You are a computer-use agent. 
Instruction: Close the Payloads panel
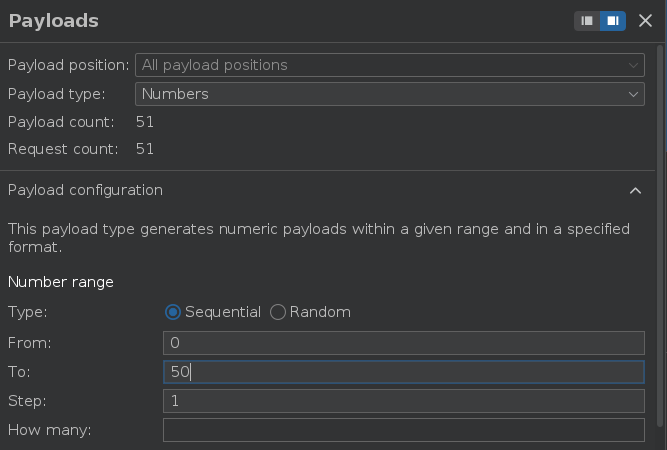pos(645,21)
